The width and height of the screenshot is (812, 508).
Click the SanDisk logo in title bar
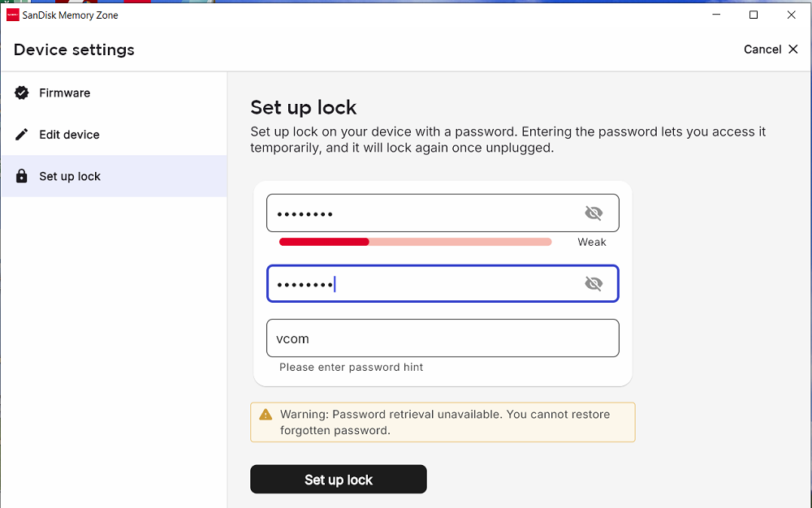click(x=13, y=15)
